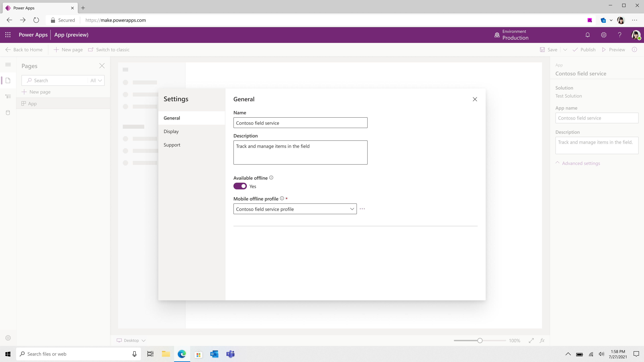The width and height of the screenshot is (644, 362).
Task: Click the Settings gear icon top right
Action: [603, 35]
